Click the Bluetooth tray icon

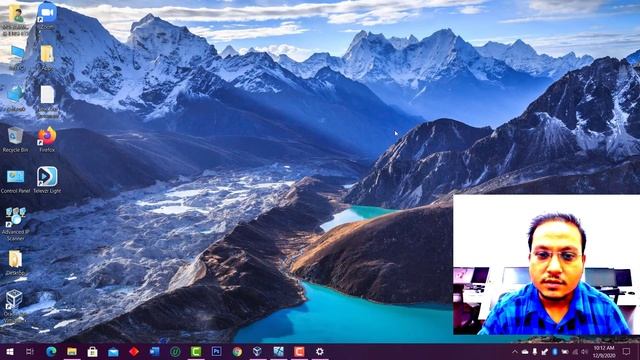(x=555, y=351)
